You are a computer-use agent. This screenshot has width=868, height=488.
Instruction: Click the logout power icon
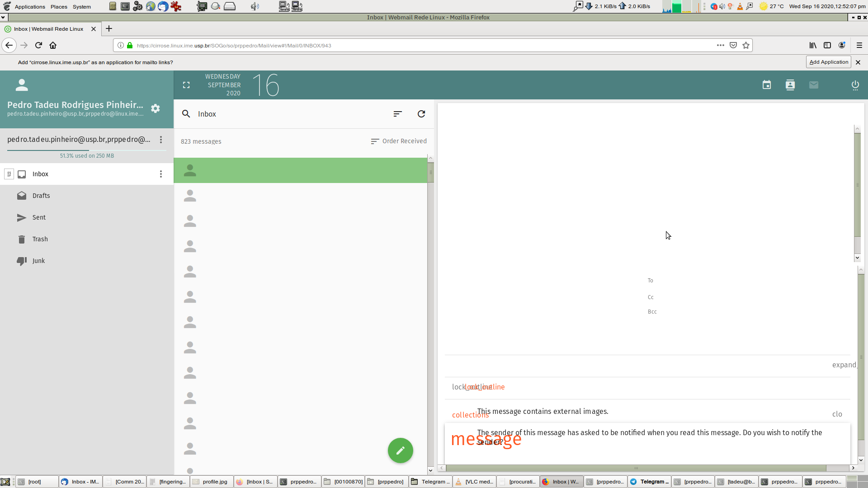(855, 85)
